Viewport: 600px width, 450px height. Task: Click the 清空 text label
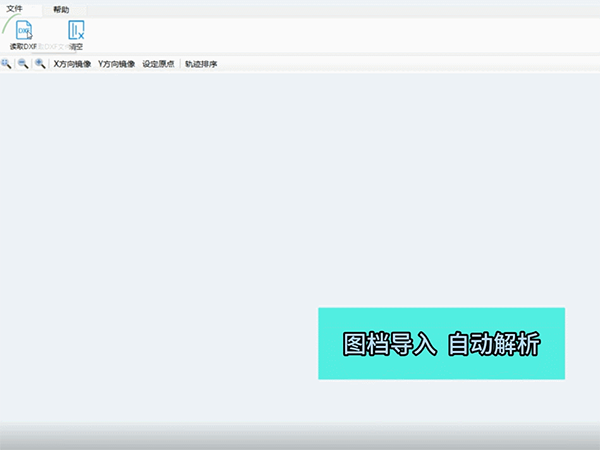click(76, 46)
